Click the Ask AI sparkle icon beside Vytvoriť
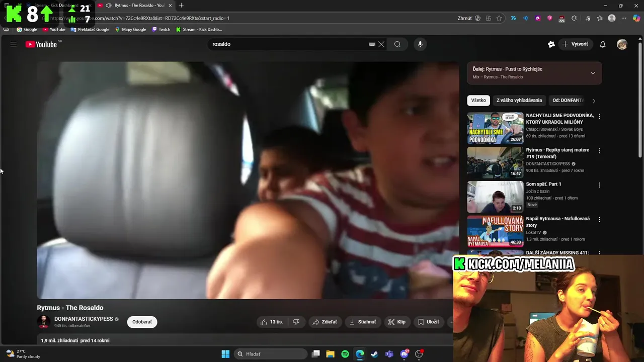 tap(551, 44)
